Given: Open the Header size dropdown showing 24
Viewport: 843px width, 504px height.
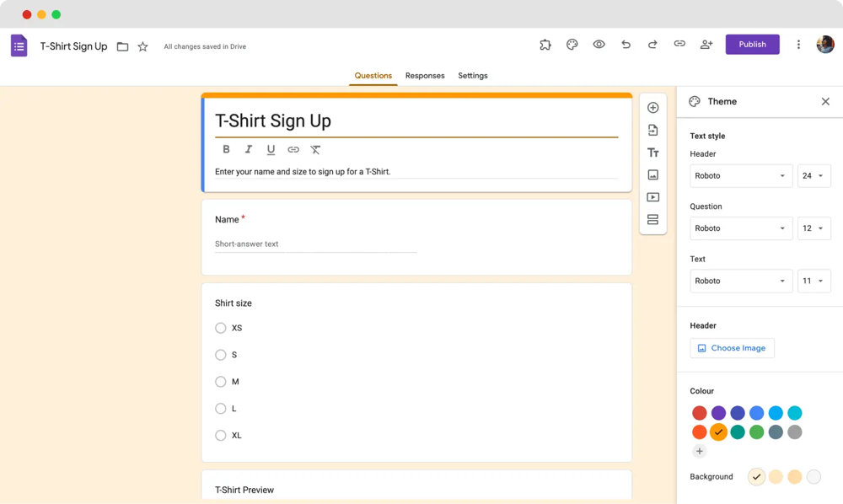Looking at the screenshot, I should tap(814, 175).
